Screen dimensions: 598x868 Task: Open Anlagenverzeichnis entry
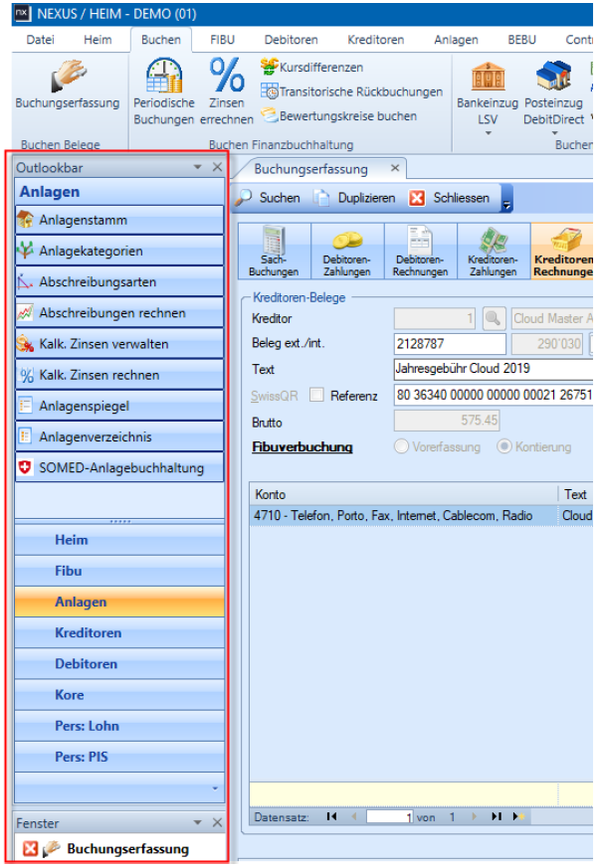pos(119,436)
